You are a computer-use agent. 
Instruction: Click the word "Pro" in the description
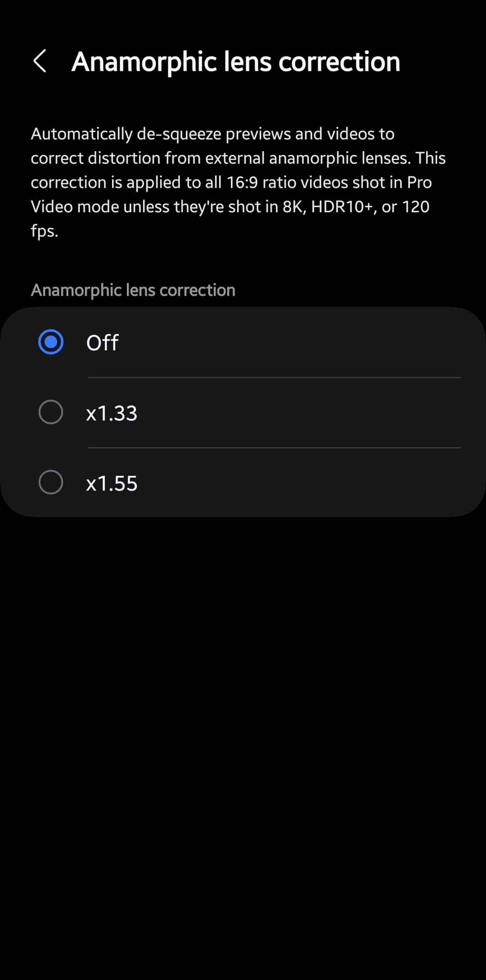(x=419, y=183)
